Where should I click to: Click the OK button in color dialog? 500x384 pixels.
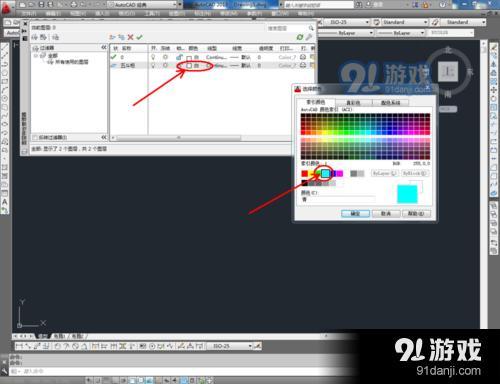(355, 213)
